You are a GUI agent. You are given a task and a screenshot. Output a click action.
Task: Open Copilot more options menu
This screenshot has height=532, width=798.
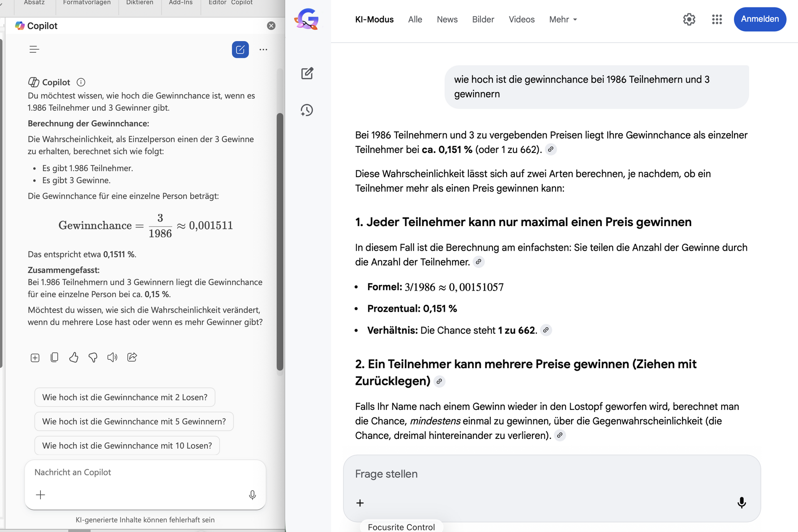click(x=263, y=49)
